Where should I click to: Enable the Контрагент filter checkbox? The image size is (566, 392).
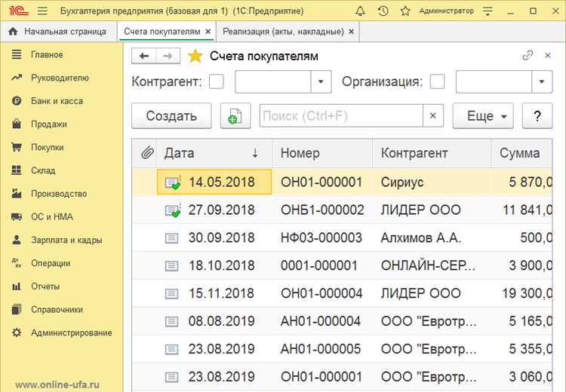coord(217,81)
